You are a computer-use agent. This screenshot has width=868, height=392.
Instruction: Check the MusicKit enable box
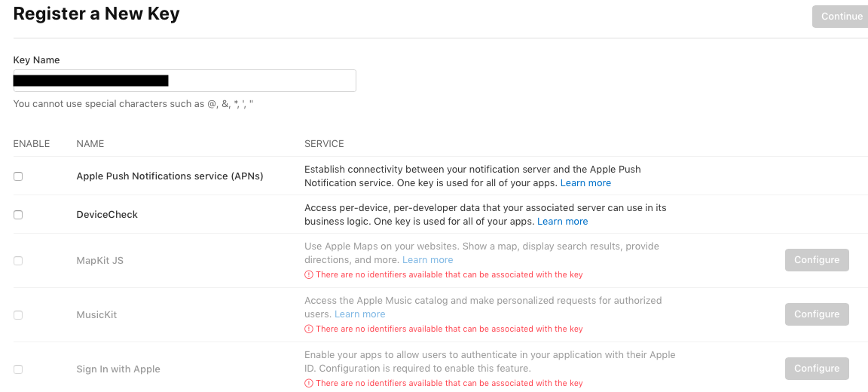click(18, 315)
